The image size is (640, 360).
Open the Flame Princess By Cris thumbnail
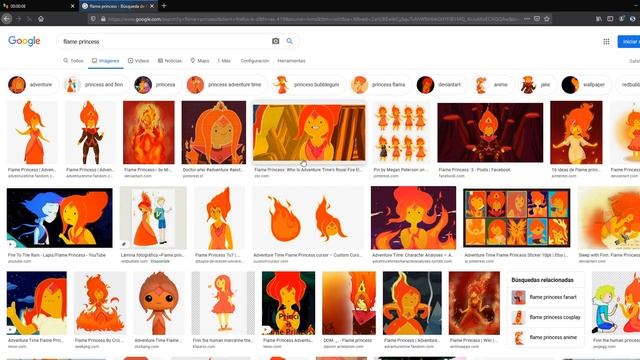coord(100,303)
